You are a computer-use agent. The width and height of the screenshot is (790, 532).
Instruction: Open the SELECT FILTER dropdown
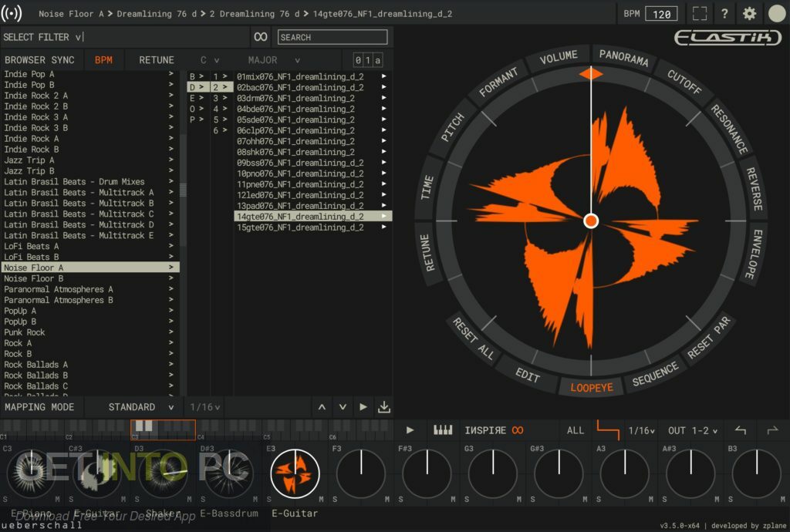(x=42, y=37)
